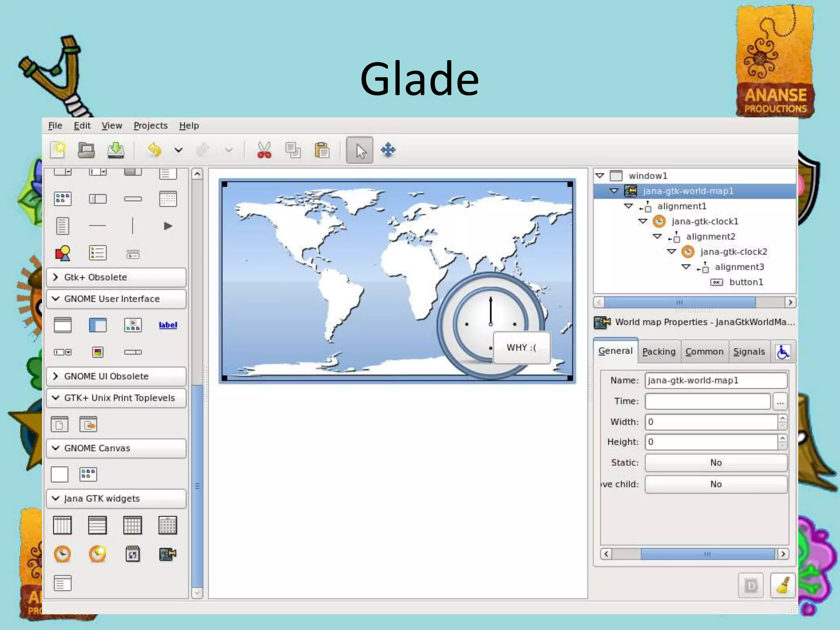The height and width of the screenshot is (630, 840).
Task: Switch to the Signals properties tab
Action: pos(749,352)
